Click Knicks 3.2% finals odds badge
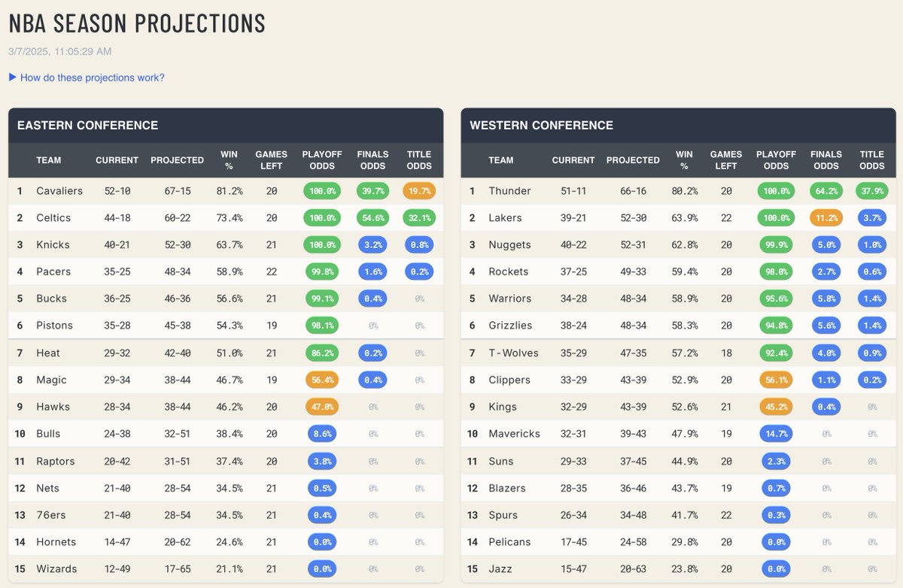The width and height of the screenshot is (903, 588). (372, 245)
